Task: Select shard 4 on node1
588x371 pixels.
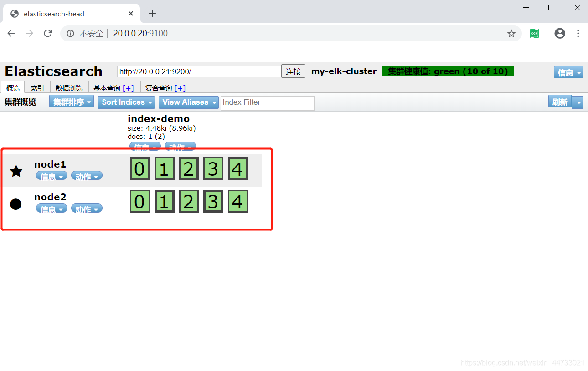Action: 237,168
